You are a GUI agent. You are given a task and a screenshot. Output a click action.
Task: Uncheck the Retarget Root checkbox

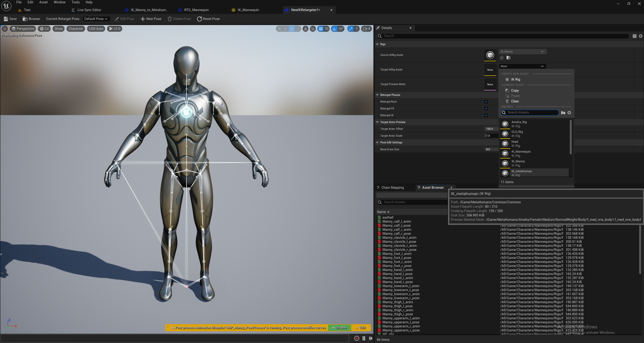tap(486, 102)
